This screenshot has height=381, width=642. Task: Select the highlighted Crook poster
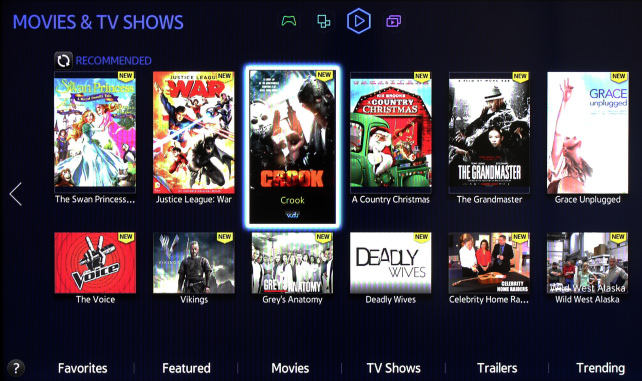pyautogui.click(x=292, y=147)
